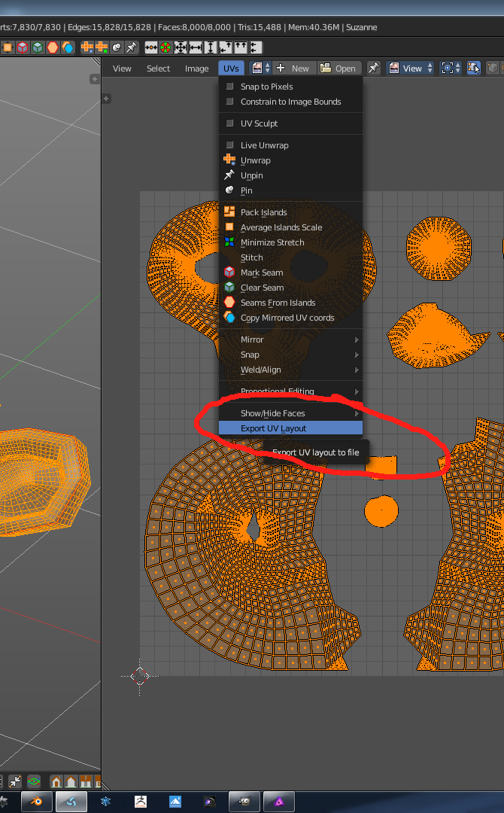Toggle the image pin icon in UV header
The width and height of the screenshot is (504, 813).
coord(373,68)
